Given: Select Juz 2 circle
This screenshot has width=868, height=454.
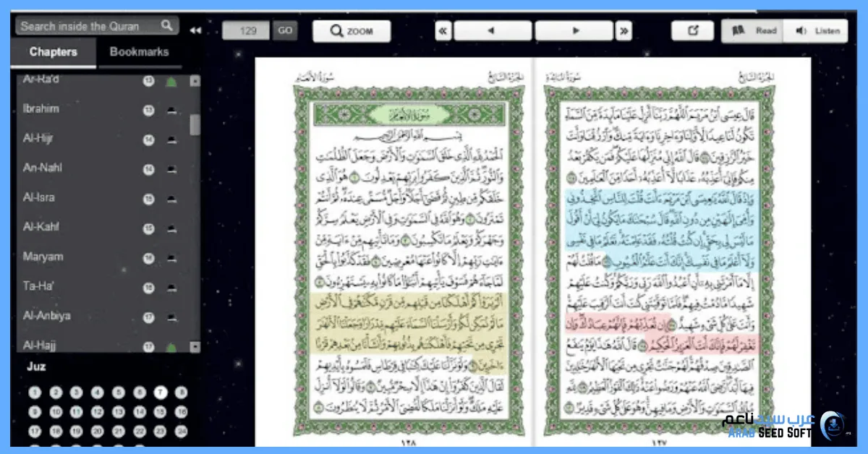Looking at the screenshot, I should (x=56, y=393).
